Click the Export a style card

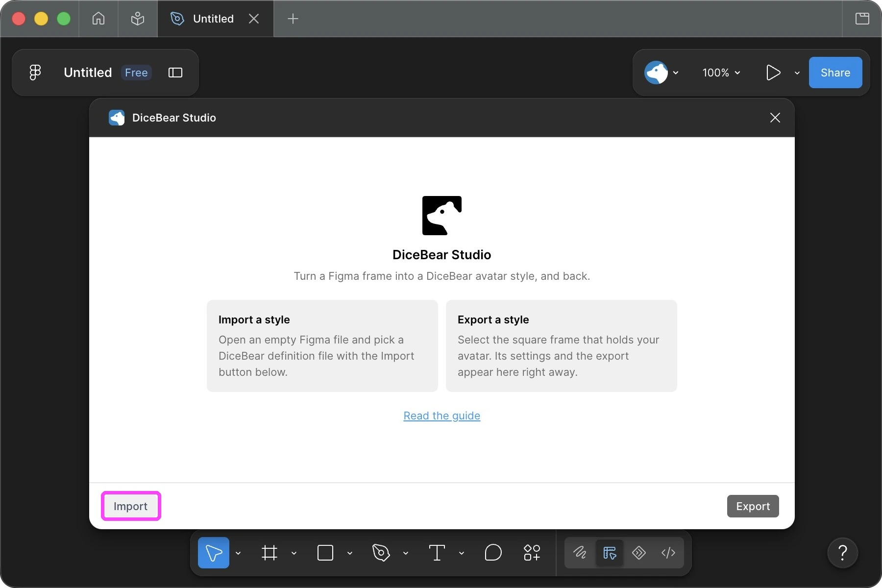coord(562,346)
